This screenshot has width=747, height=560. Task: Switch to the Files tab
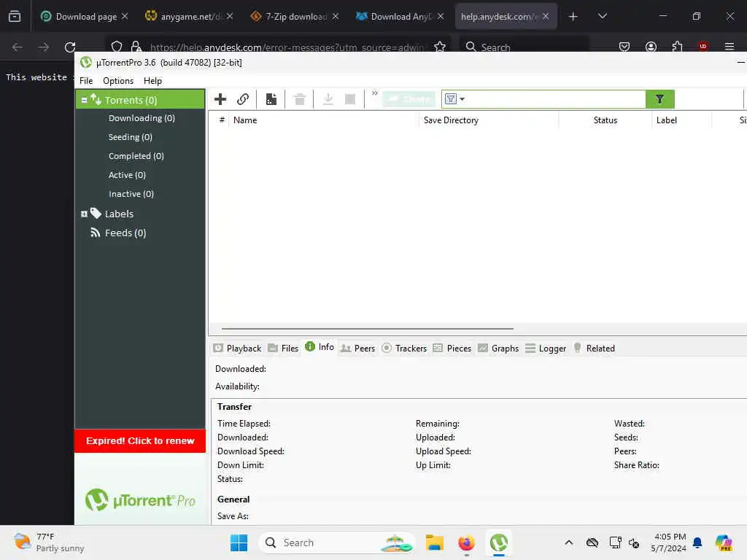pyautogui.click(x=283, y=348)
